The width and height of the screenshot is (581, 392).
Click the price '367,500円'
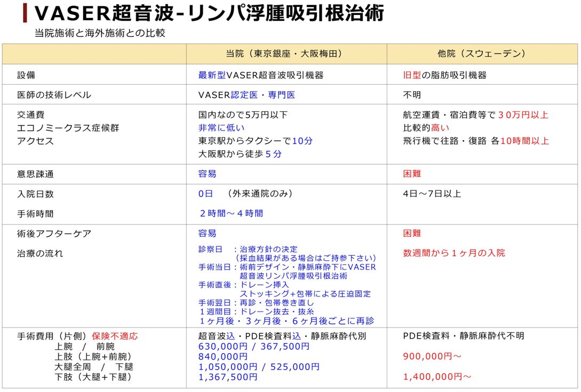(285, 347)
